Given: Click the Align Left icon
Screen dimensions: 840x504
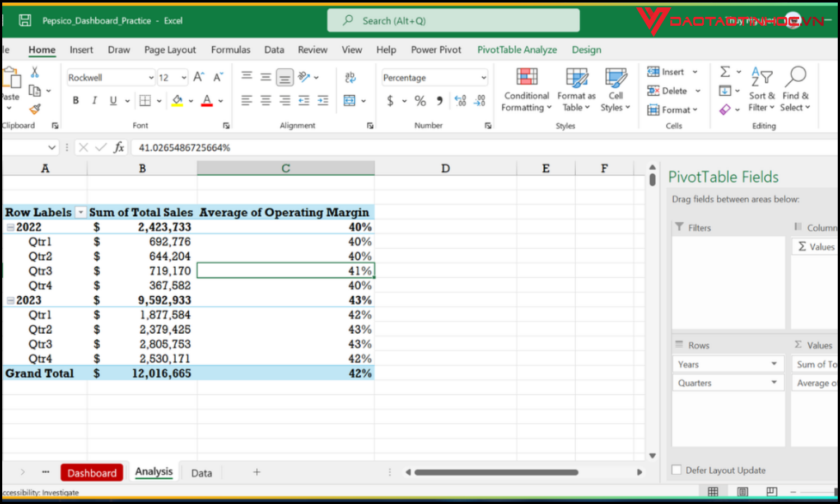Looking at the screenshot, I should pos(246,100).
